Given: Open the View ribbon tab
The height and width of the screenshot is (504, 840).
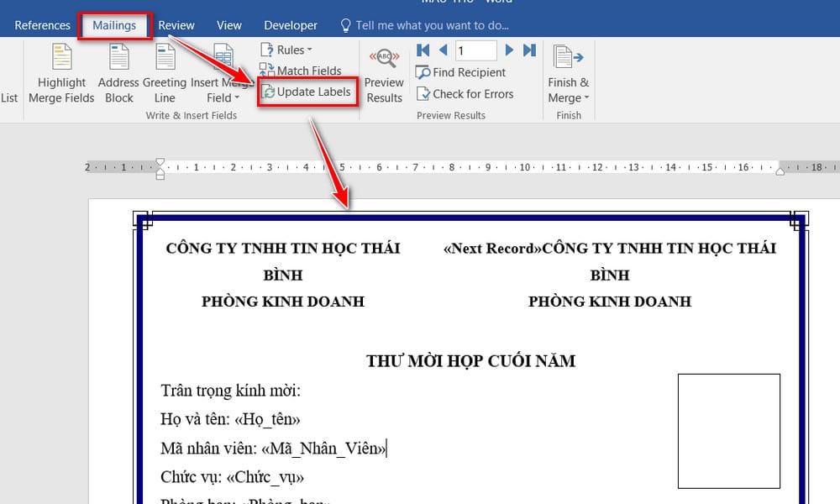Looking at the screenshot, I should [229, 25].
